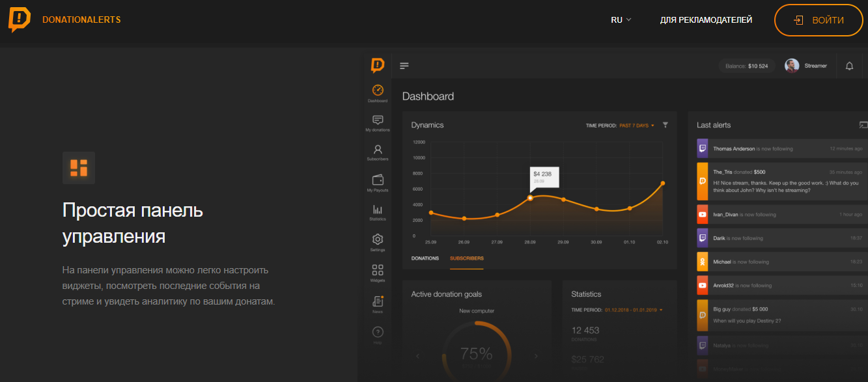868x382 pixels.
Task: Click the small DonationAlerts logo in the dashboard sidebar
Action: point(378,65)
